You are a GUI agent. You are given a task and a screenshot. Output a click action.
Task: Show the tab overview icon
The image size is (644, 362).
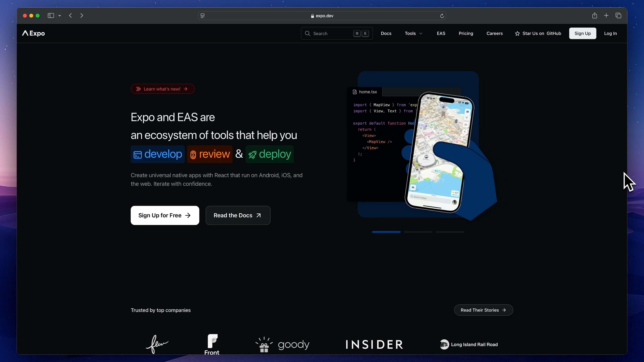(x=619, y=15)
